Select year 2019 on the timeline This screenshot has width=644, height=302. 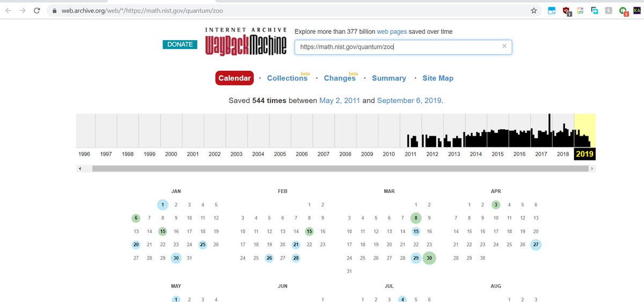[x=585, y=154]
